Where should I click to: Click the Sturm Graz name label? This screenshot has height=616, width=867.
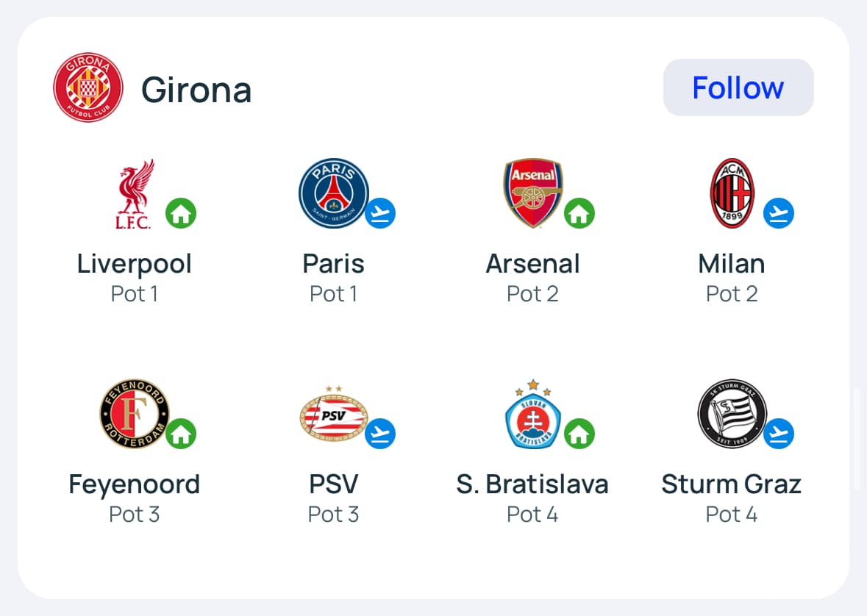click(732, 484)
